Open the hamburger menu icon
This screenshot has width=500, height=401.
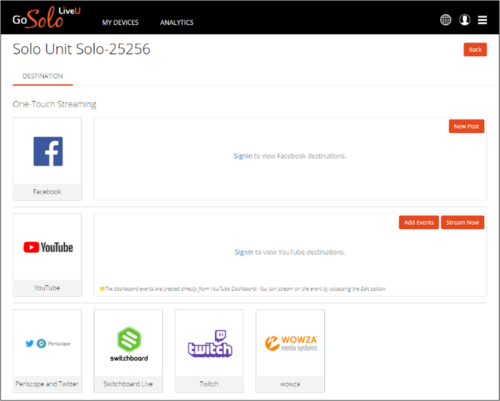(482, 20)
